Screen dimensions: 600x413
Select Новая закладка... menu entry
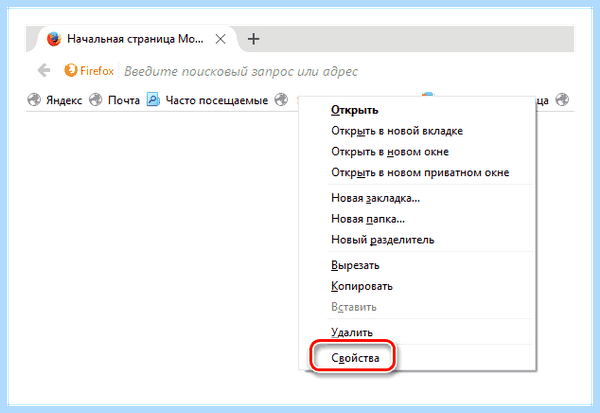tap(417, 198)
